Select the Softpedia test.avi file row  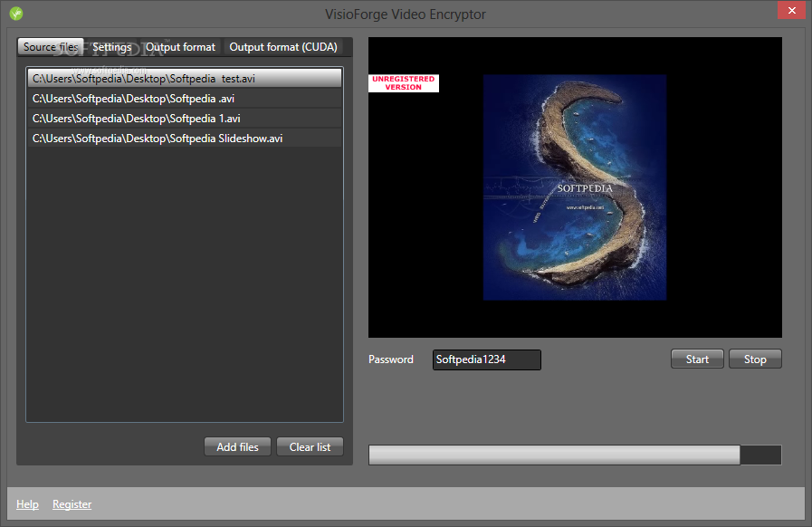[185, 78]
